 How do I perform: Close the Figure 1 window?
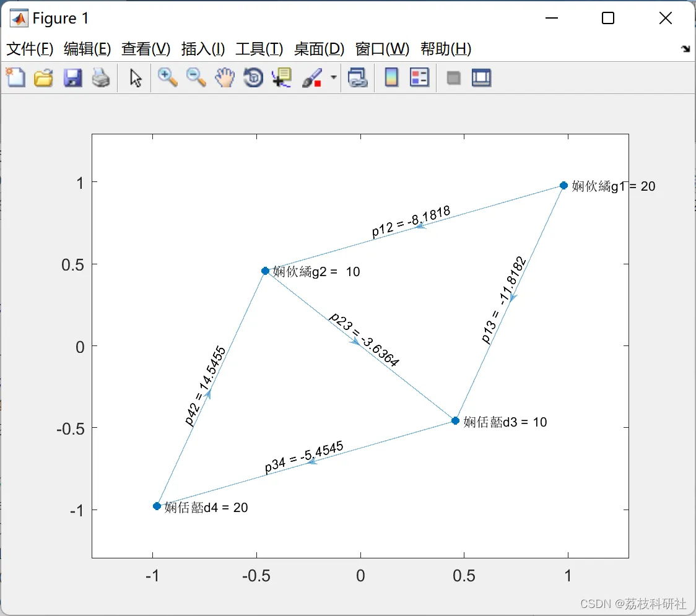[666, 18]
